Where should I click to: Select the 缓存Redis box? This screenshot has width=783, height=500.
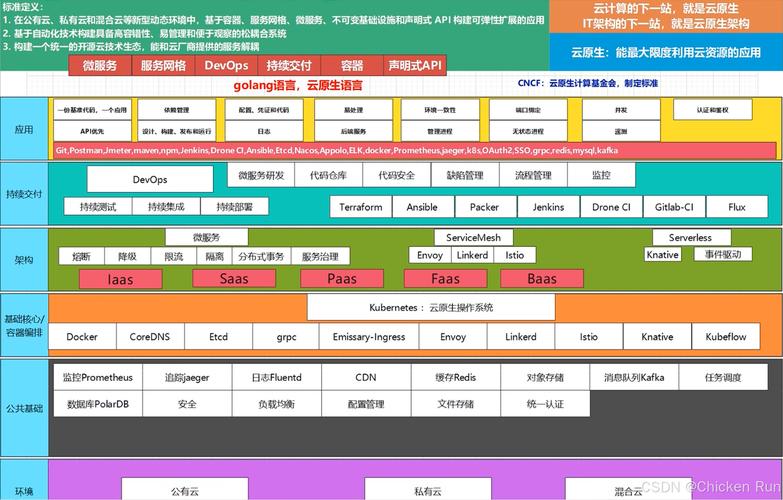pyautogui.click(x=455, y=378)
